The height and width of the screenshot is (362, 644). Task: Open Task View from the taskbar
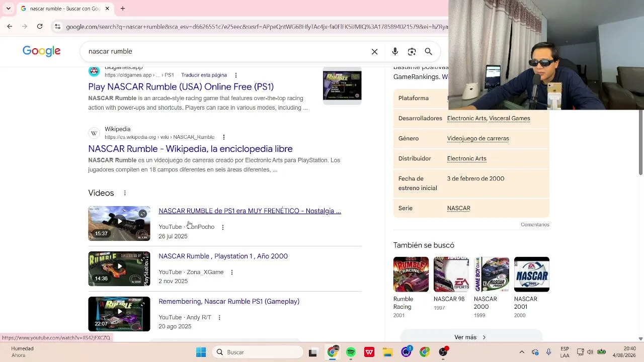313,352
